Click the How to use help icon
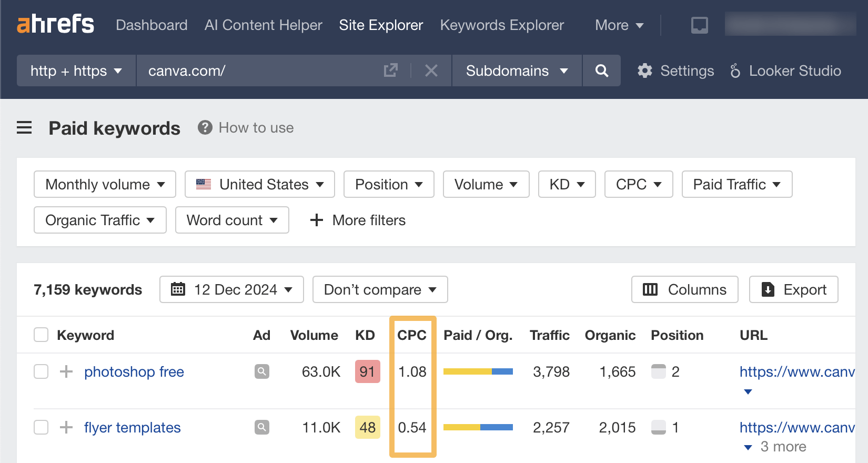868x463 pixels. (x=205, y=128)
